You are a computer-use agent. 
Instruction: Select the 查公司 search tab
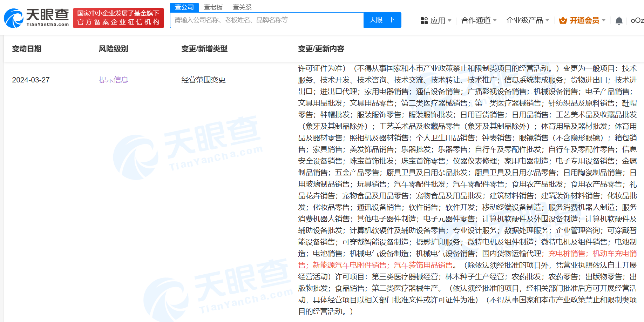coord(184,7)
